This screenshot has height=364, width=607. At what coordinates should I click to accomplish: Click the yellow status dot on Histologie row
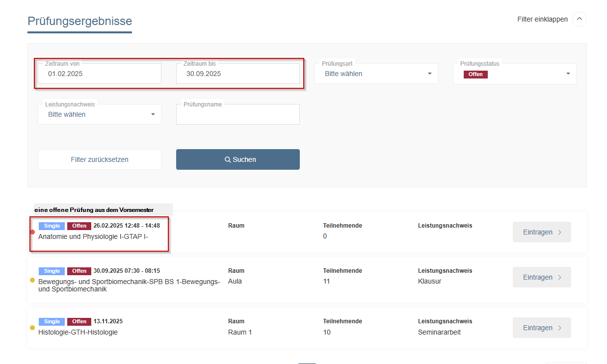point(32,328)
